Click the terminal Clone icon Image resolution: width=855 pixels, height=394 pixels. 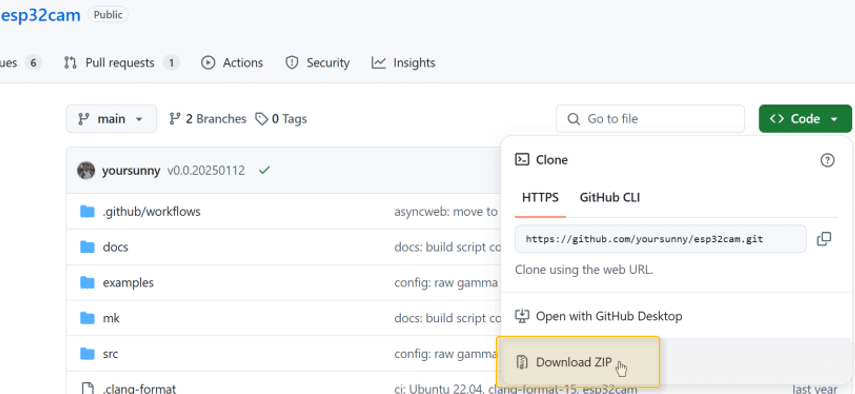click(522, 160)
